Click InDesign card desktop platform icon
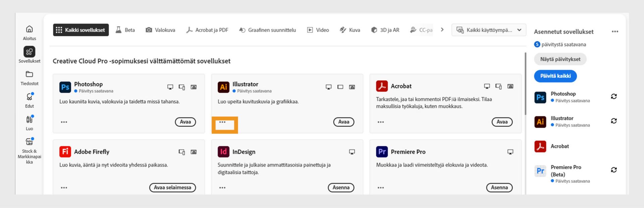This screenshot has width=644, height=208. point(352,152)
